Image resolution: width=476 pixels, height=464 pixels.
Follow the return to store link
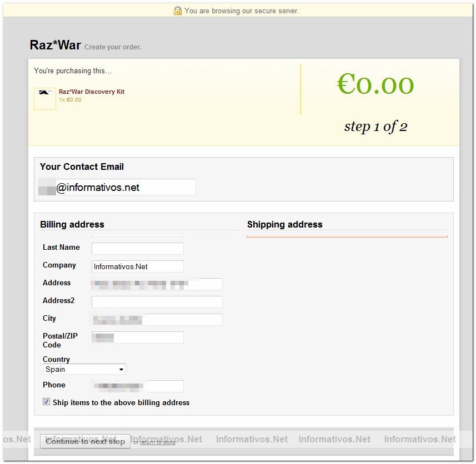[x=157, y=442]
